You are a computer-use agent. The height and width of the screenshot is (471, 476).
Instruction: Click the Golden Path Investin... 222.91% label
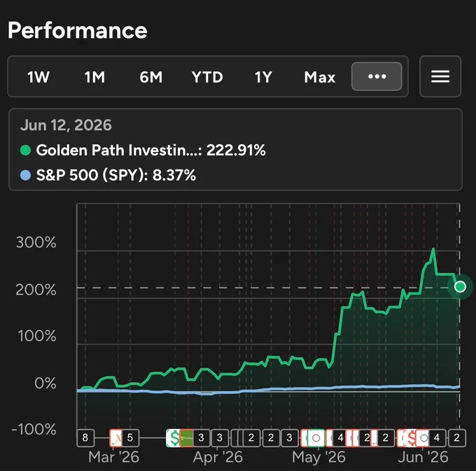tap(151, 150)
